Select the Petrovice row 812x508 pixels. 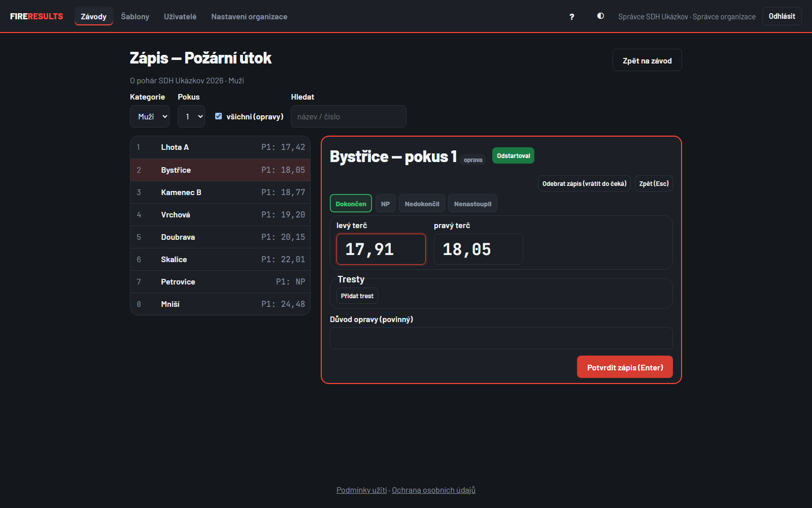[220, 281]
